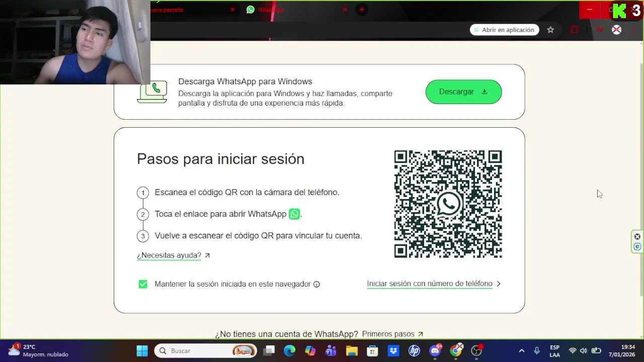Screen dimensions: 644x362
Task: Open Copilot from the taskbar
Action: 310,350
